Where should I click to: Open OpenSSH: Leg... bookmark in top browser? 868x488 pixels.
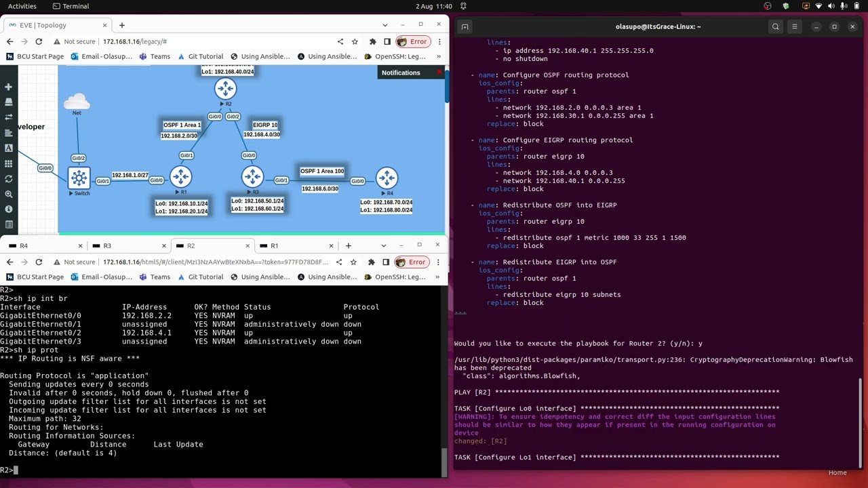[x=395, y=56]
